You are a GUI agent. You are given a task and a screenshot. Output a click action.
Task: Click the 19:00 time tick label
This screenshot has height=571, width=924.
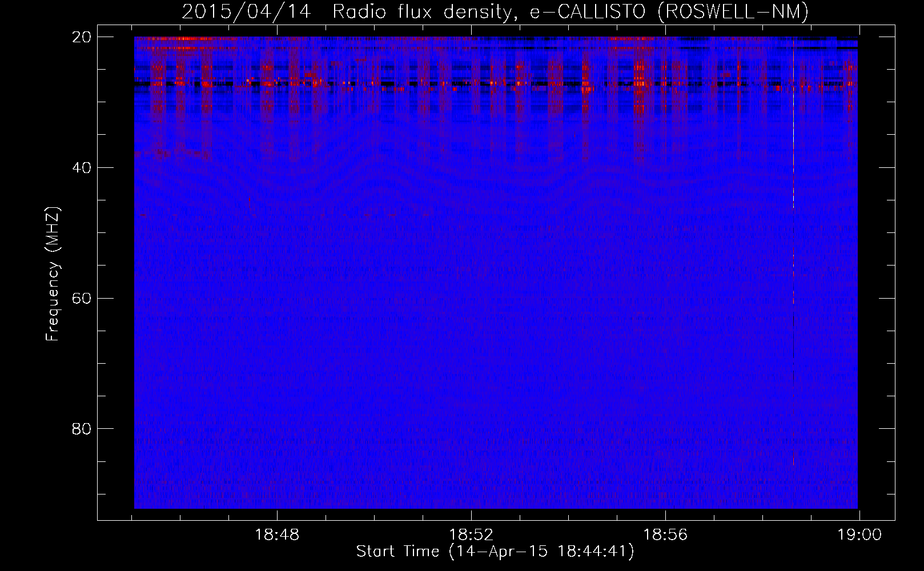point(859,535)
